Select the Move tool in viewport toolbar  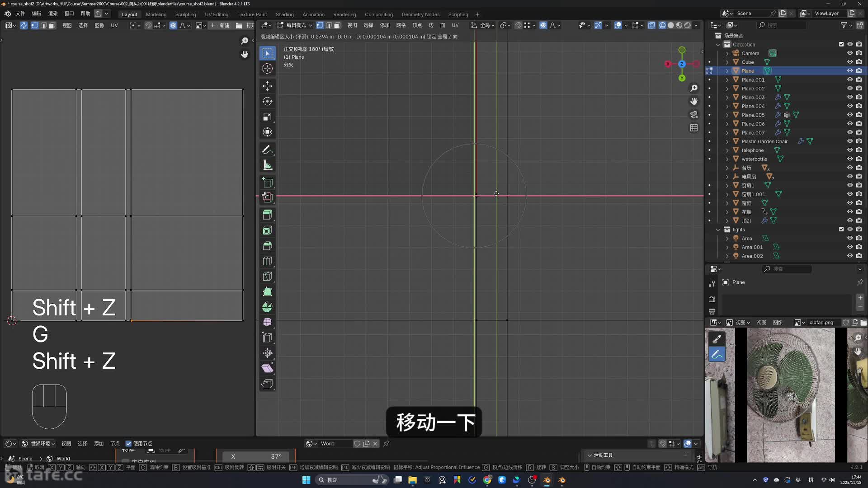click(x=267, y=86)
